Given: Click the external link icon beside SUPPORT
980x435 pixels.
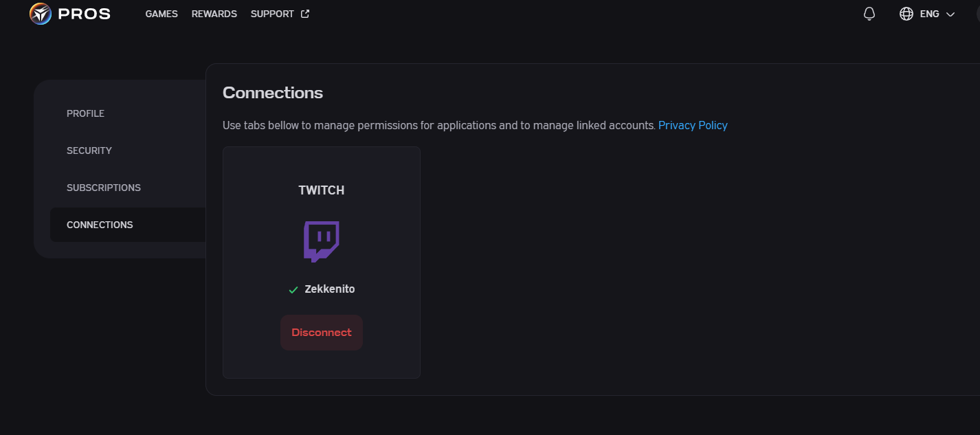Looking at the screenshot, I should 304,12.
